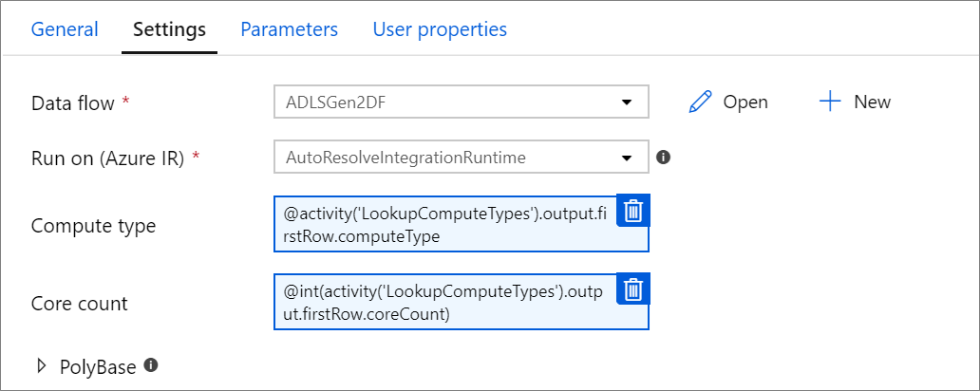This screenshot has width=980, height=391.
Task: Select the Settings tab
Action: [169, 29]
